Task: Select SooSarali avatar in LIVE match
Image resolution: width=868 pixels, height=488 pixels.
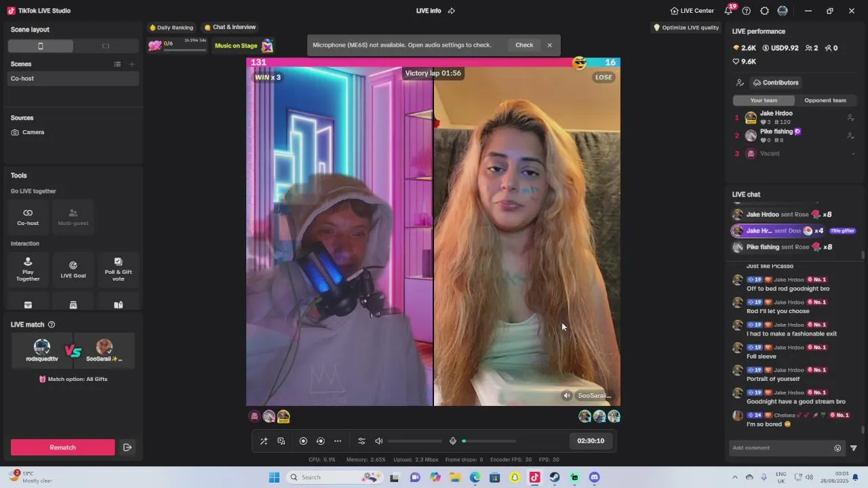Action: click(104, 347)
